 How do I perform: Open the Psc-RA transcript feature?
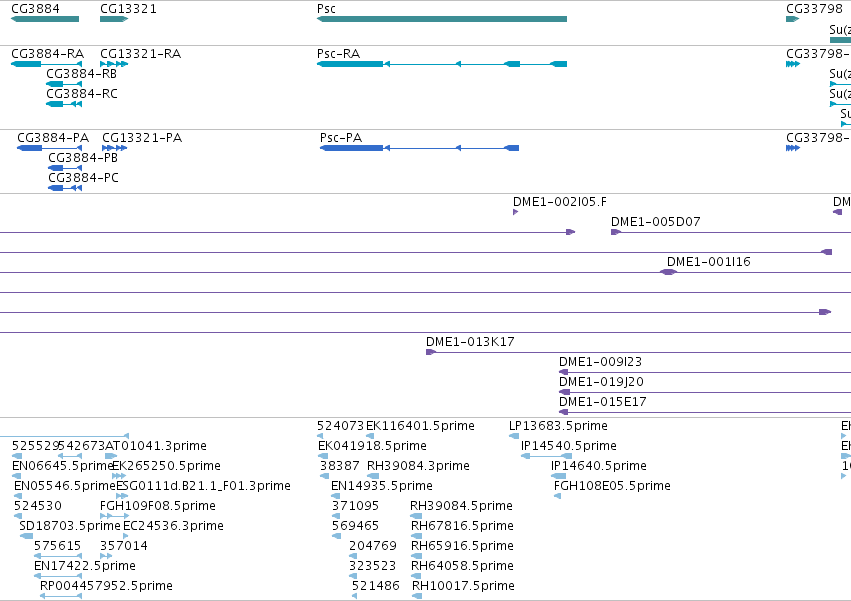pyautogui.click(x=442, y=64)
